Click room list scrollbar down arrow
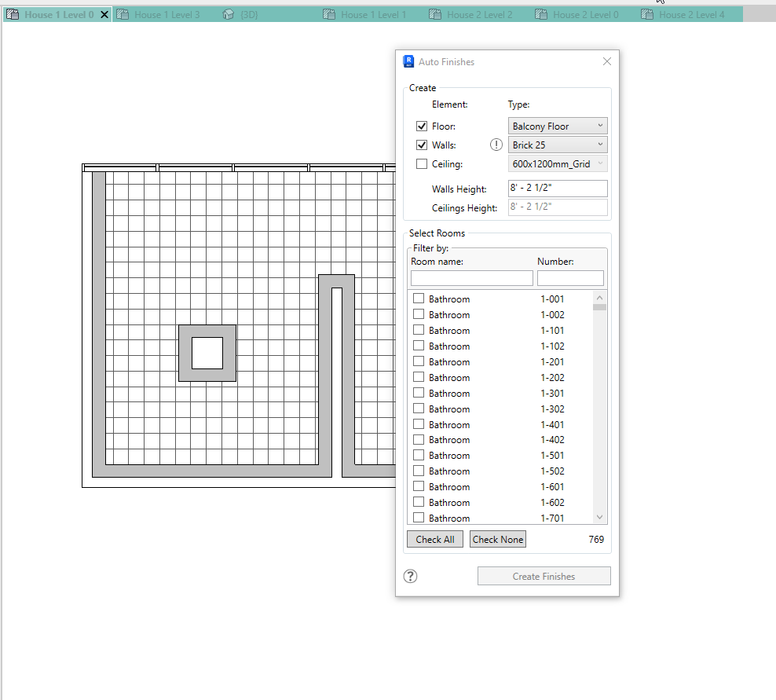The width and height of the screenshot is (776, 700). click(599, 517)
